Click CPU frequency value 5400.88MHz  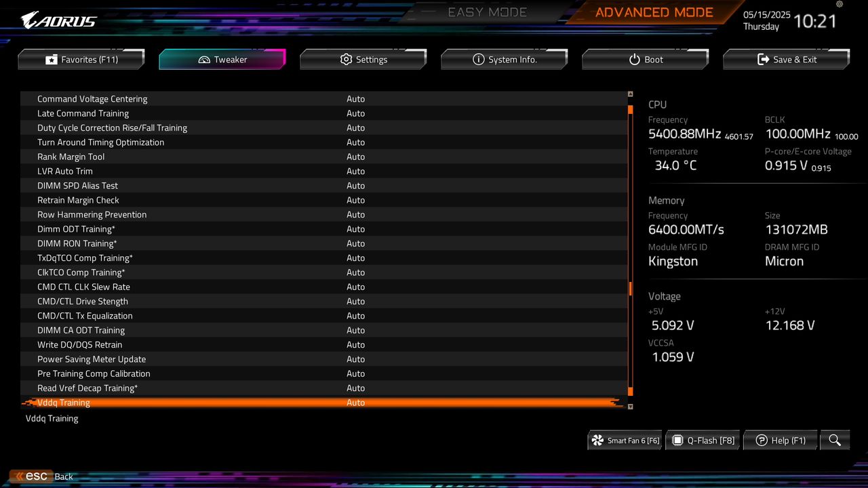click(x=684, y=134)
